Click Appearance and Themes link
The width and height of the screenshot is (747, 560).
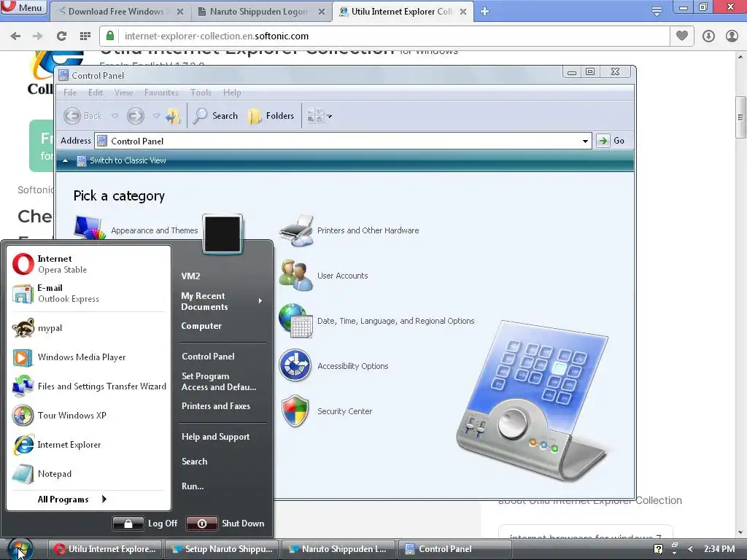pyautogui.click(x=155, y=230)
